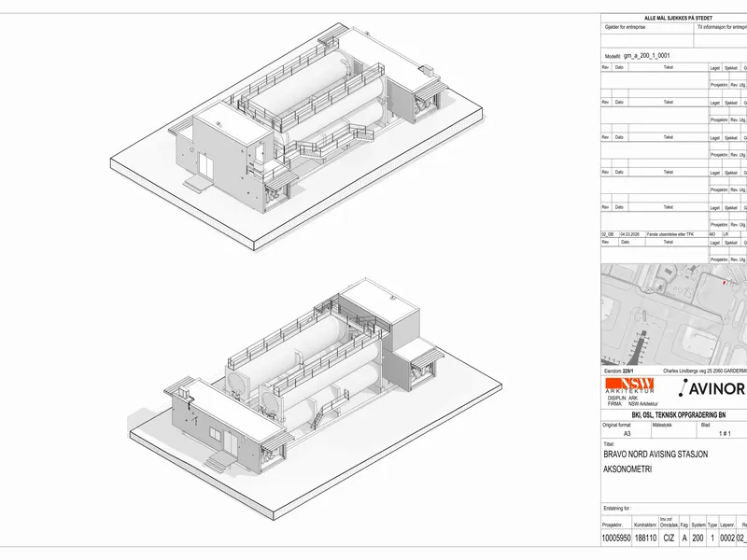
Task: Select model file name 'gm_a_200_1_0001'
Action: click(646, 56)
